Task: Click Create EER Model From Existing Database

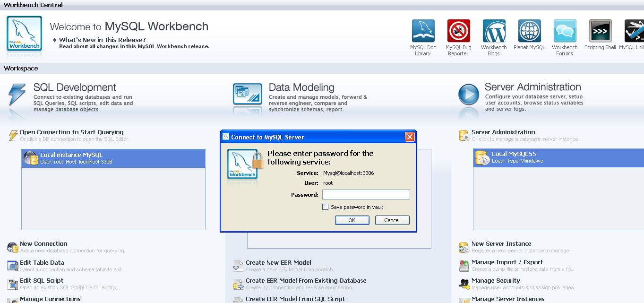Action: [306, 281]
